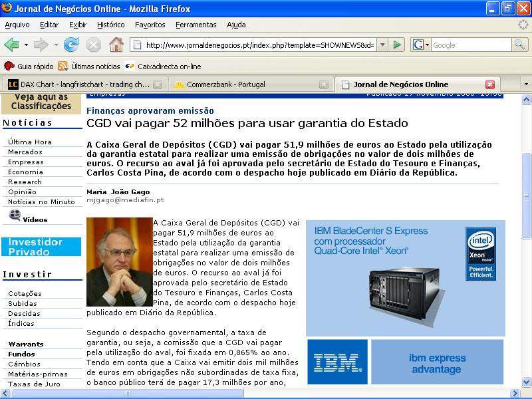Close the Jornal de Negócios Online tab

490,84
